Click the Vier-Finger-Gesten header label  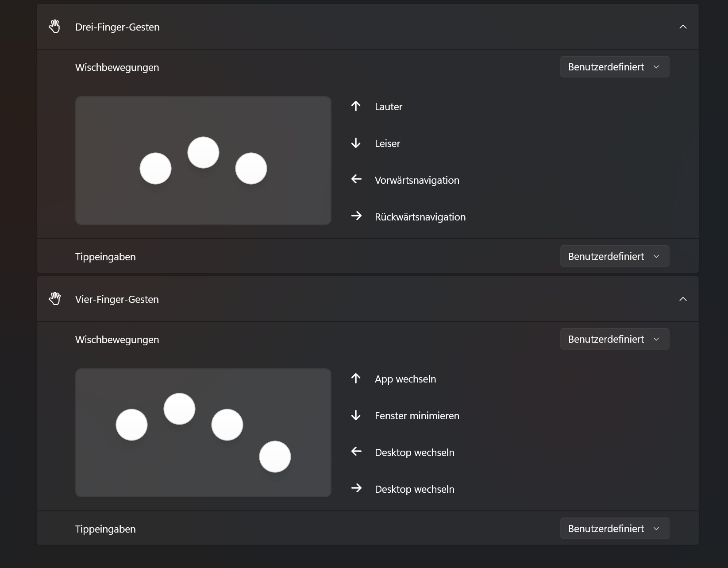point(117,299)
